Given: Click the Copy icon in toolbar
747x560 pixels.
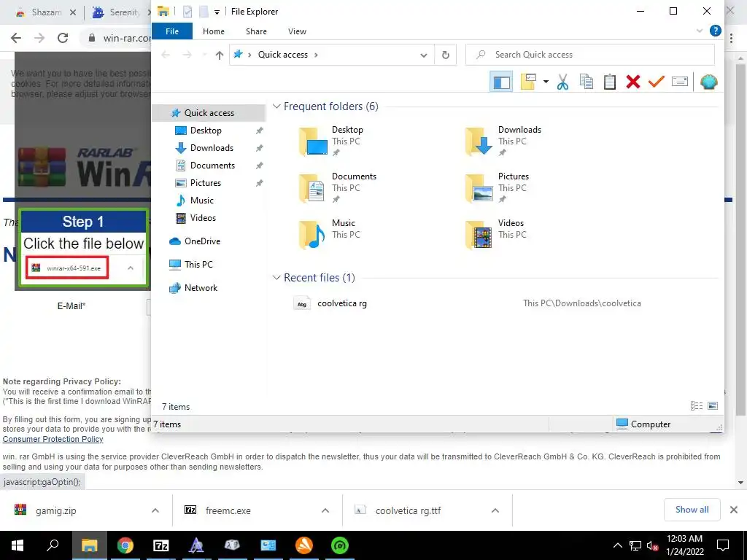Looking at the screenshot, I should tap(587, 82).
